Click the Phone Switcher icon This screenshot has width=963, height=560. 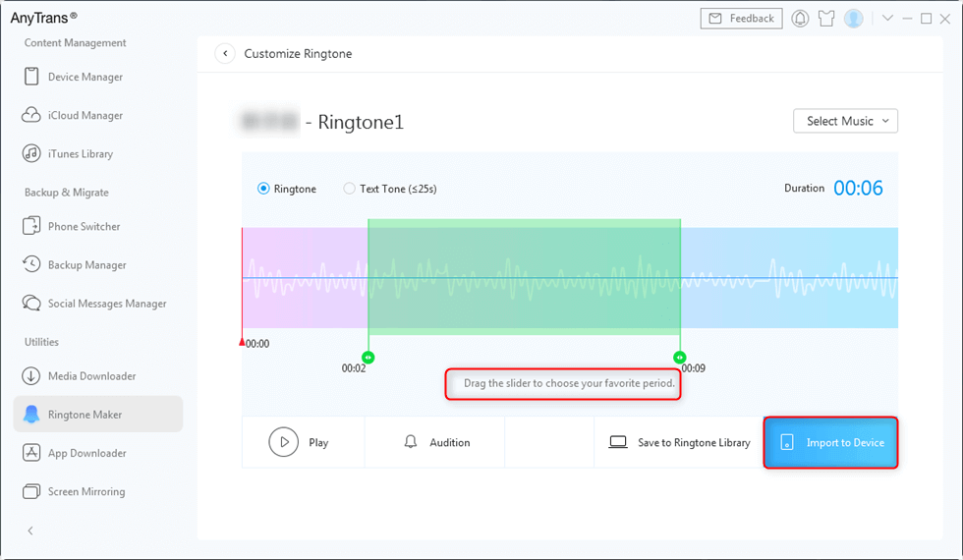(30, 226)
